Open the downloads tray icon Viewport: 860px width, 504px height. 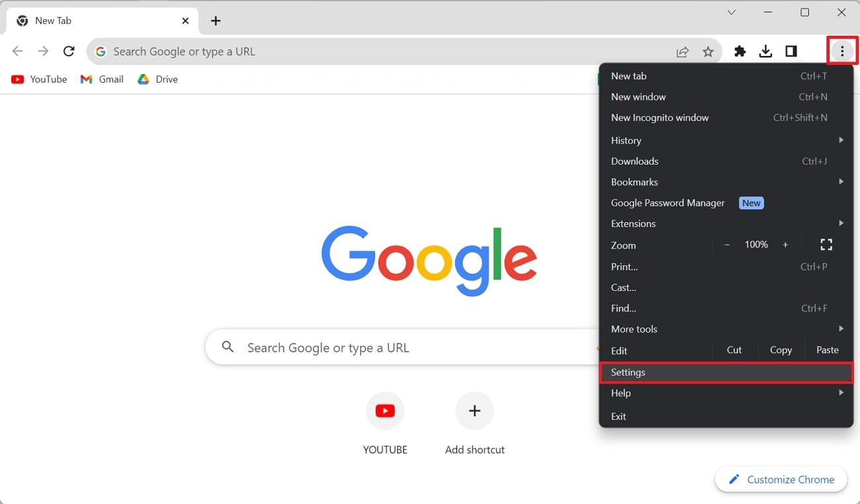[x=765, y=52]
